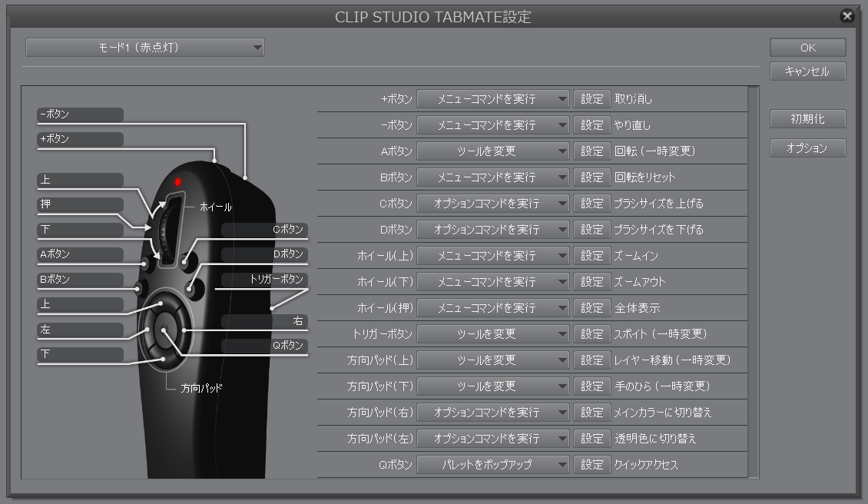Open the 方向パッド(右) action dropdown
This screenshot has height=504, width=868.
point(492,413)
